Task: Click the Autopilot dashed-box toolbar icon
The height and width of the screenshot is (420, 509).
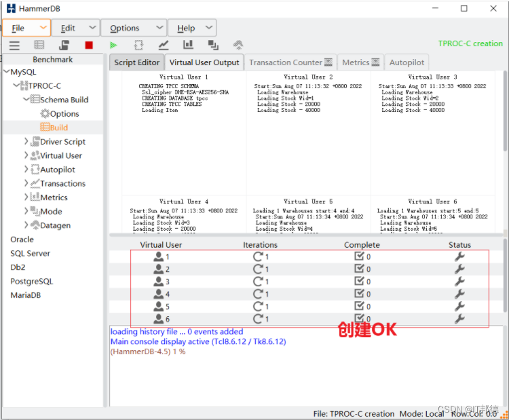Action: pos(138,45)
